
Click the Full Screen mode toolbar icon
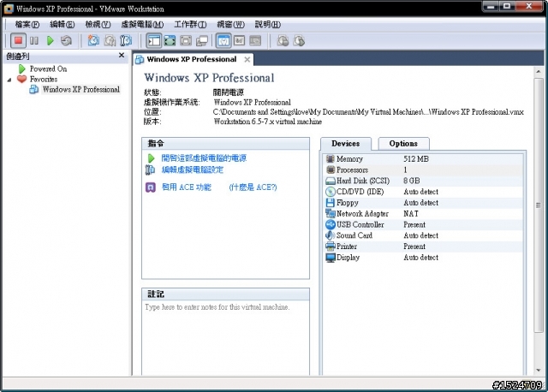170,41
